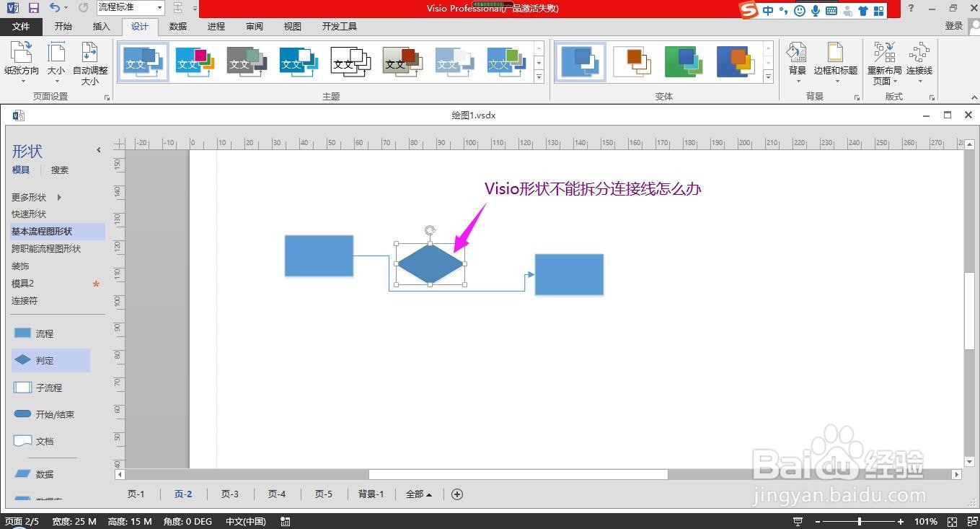Undo the last action

point(55,8)
